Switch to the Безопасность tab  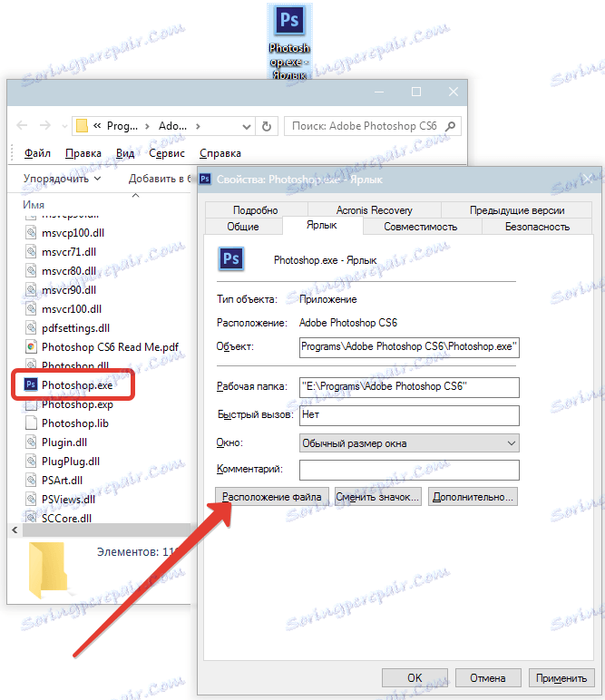pyautogui.click(x=537, y=227)
